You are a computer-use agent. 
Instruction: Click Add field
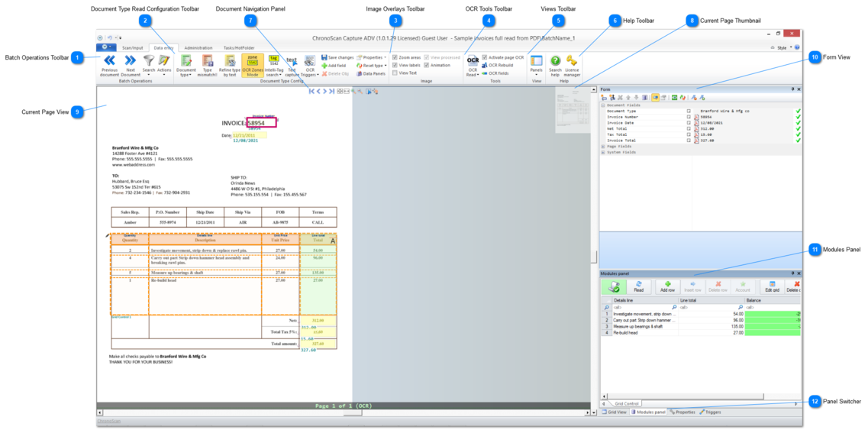point(334,66)
